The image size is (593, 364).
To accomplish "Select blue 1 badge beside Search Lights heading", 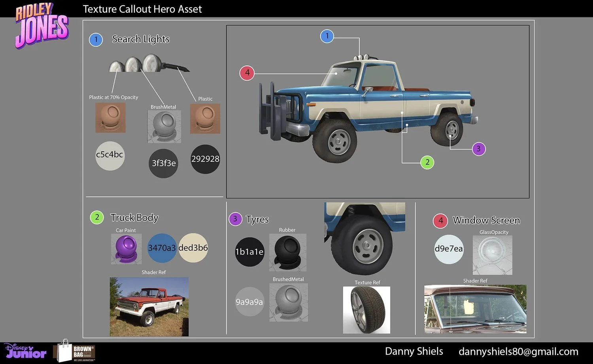I will 96,39.
